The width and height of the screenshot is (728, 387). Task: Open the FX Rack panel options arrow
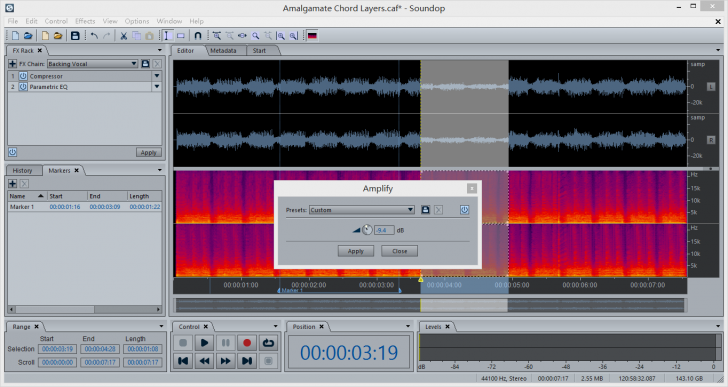[160, 50]
